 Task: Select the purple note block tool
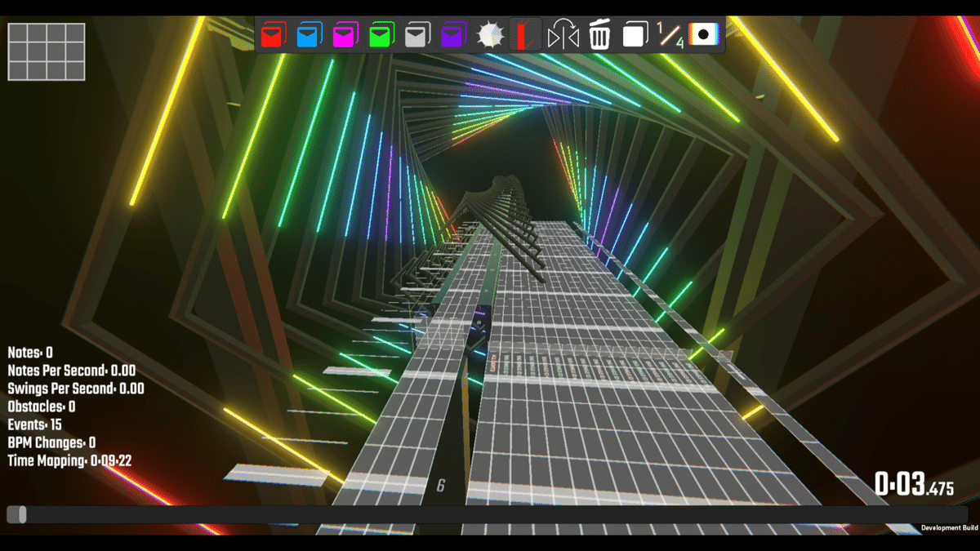coord(453,35)
